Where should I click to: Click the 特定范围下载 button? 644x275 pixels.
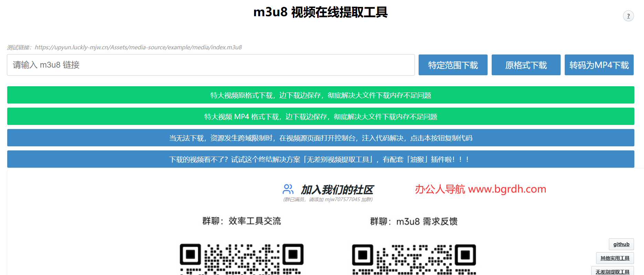453,65
